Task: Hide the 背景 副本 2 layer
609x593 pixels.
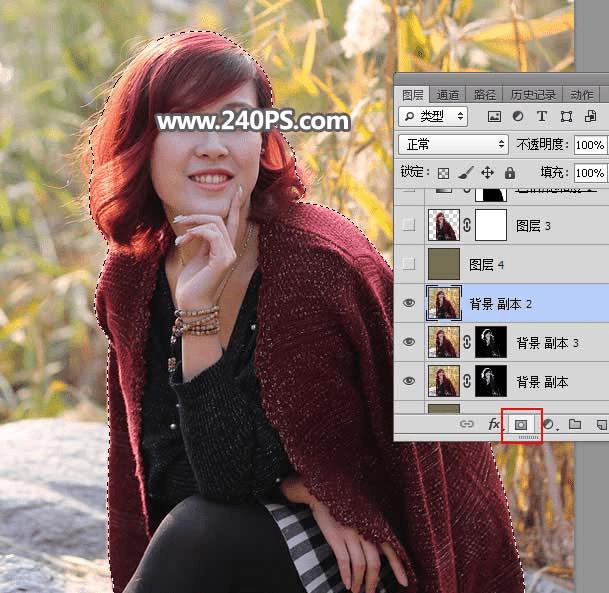Action: tap(409, 303)
